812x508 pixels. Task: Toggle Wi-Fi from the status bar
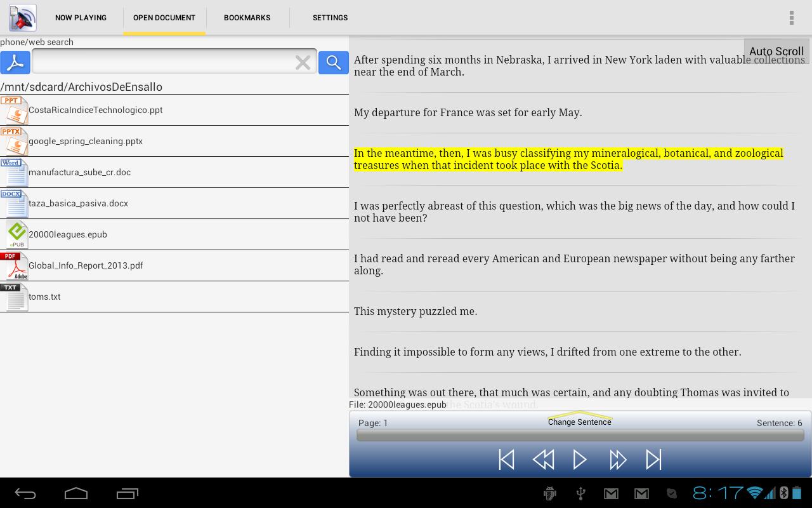(754, 493)
